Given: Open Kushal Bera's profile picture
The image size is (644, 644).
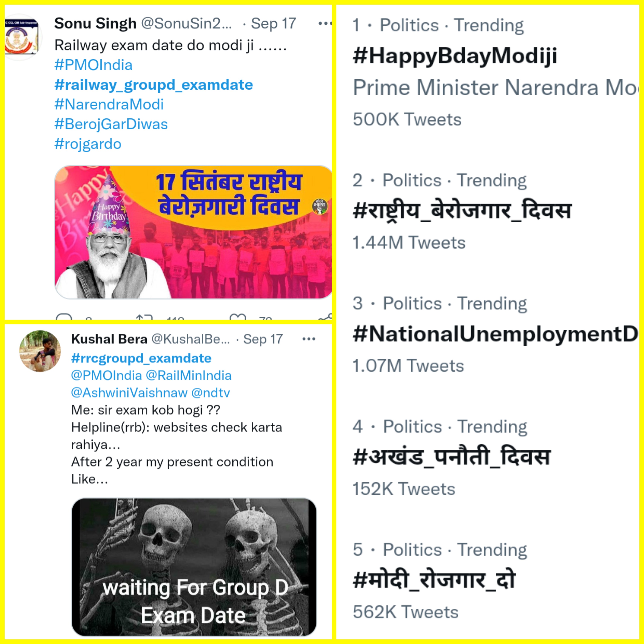Looking at the screenshot, I should [40, 351].
